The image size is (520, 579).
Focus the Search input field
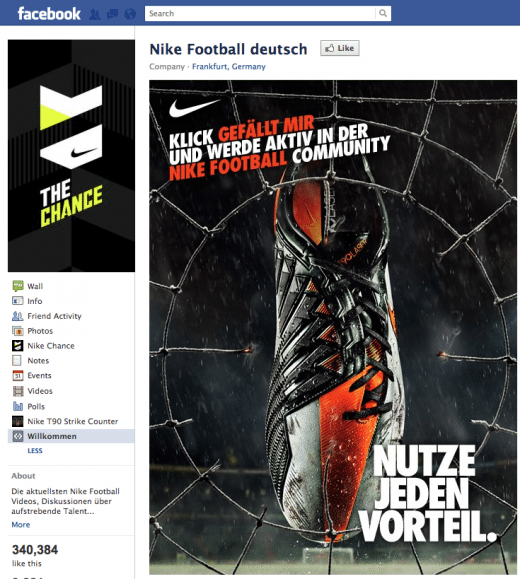pyautogui.click(x=260, y=13)
